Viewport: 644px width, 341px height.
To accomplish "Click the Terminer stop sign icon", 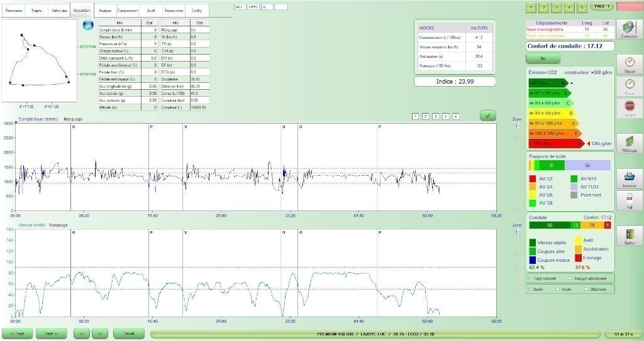I will click(629, 106).
